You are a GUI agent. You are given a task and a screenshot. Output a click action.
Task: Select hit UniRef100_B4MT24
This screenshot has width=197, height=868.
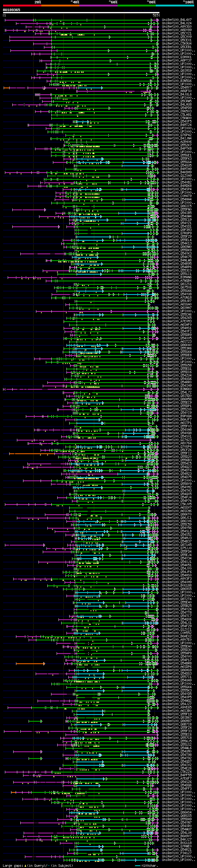tap(177, 125)
